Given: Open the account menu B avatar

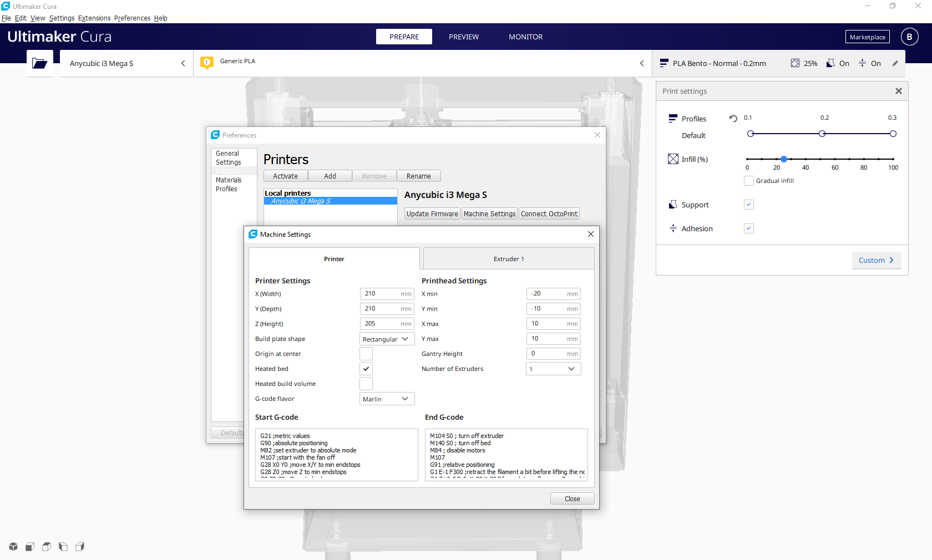Looking at the screenshot, I should (x=909, y=37).
